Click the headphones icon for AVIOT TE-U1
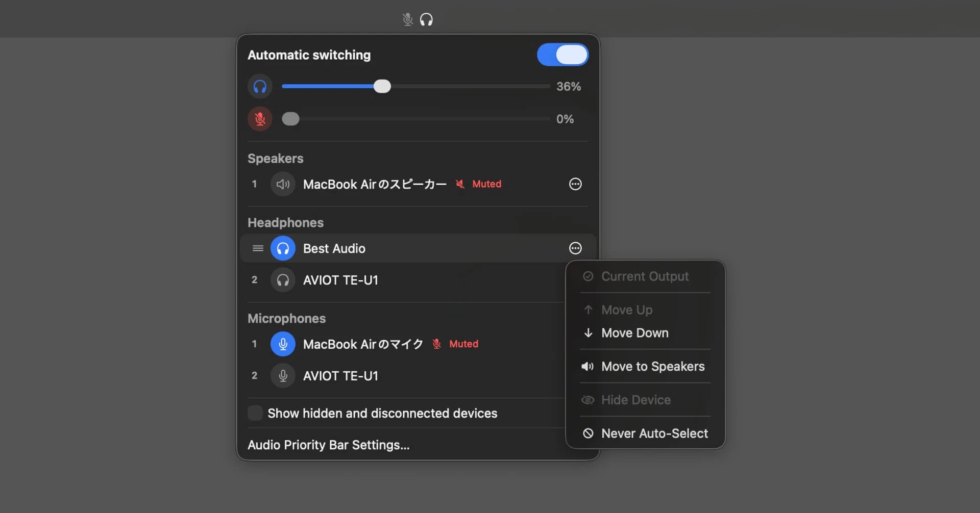The image size is (980, 513). 283,280
